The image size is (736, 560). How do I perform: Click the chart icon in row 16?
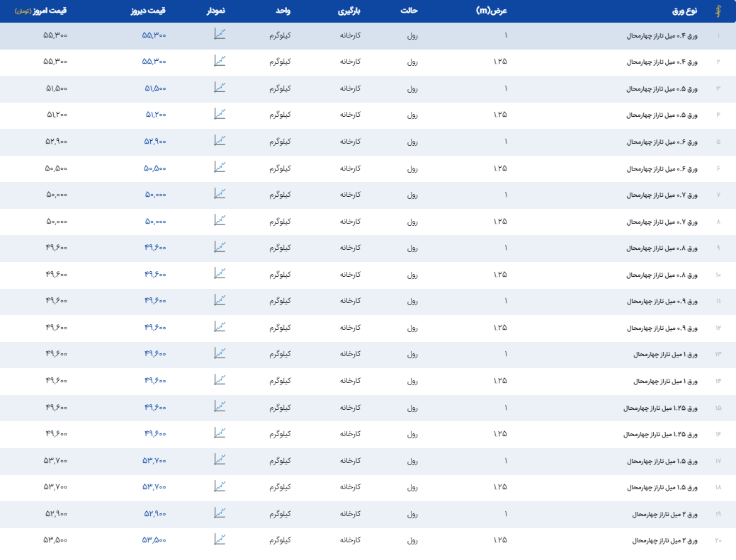click(x=220, y=433)
